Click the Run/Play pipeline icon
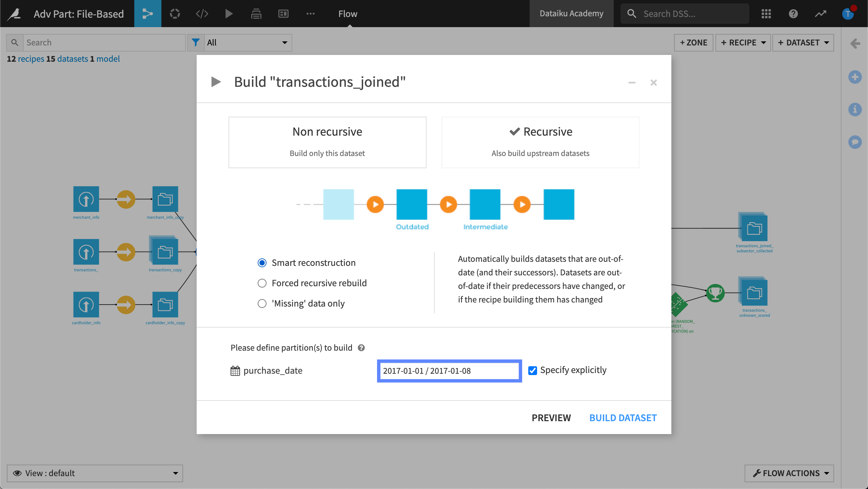The height and width of the screenshot is (489, 868). click(230, 14)
